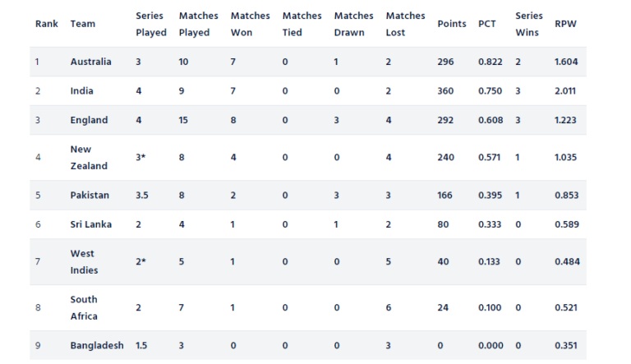
Task: Click the Rank column header
Action: click(x=46, y=24)
